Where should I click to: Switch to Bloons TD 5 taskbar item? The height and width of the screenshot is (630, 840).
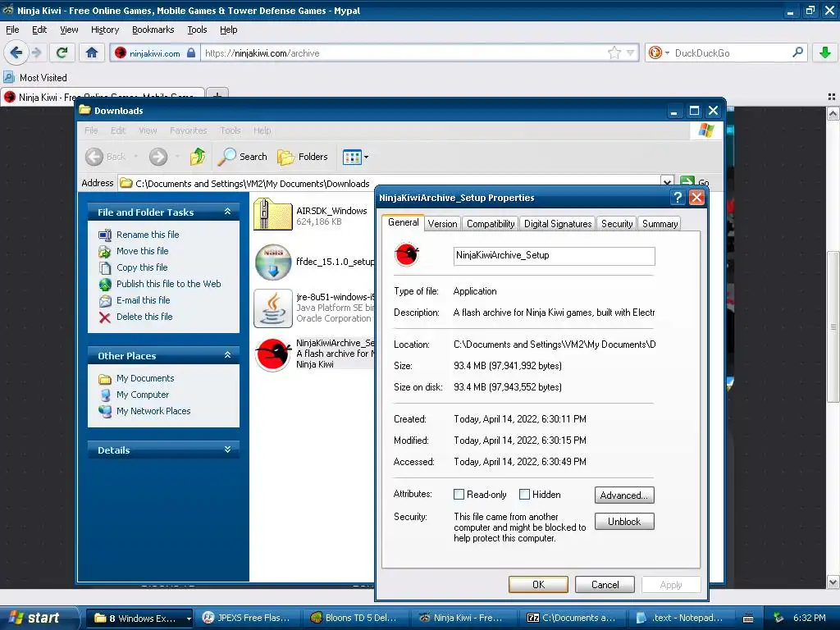tap(354, 619)
